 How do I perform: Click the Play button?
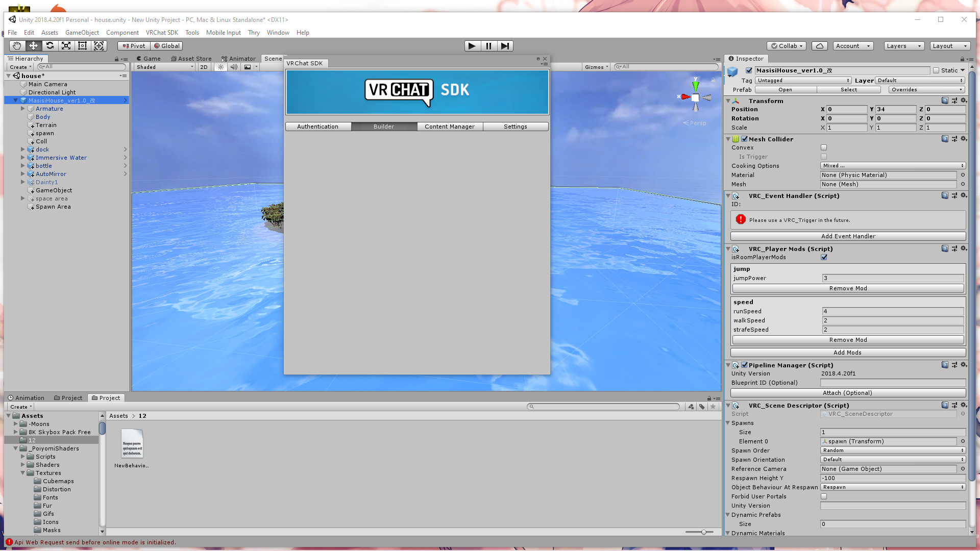pyautogui.click(x=472, y=46)
